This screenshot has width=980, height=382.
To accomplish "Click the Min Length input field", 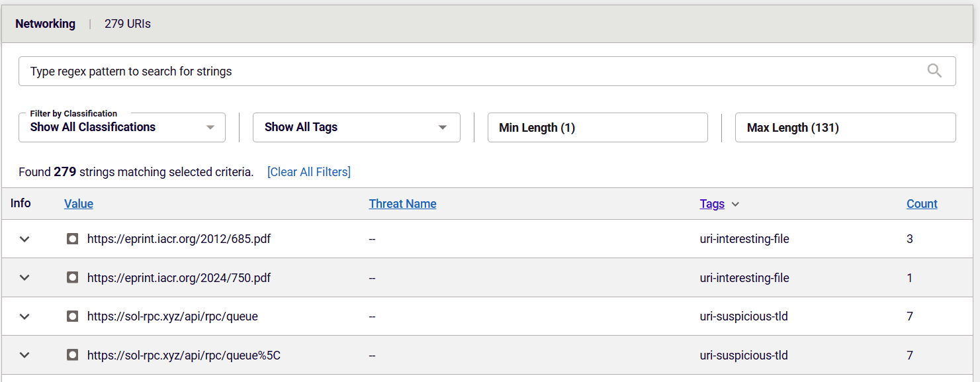I will [x=598, y=127].
